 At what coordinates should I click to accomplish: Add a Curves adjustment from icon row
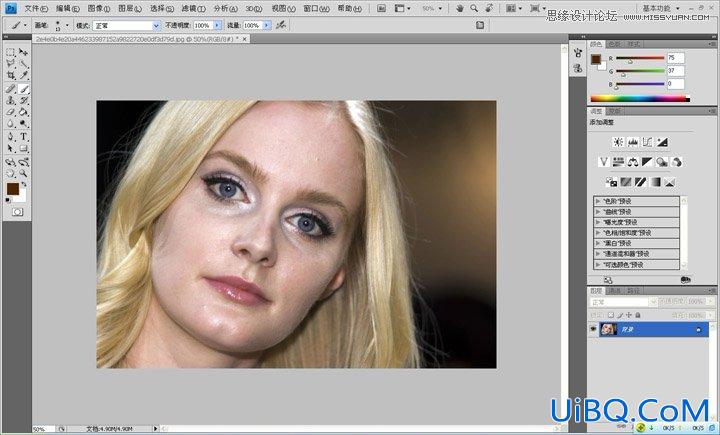647,142
